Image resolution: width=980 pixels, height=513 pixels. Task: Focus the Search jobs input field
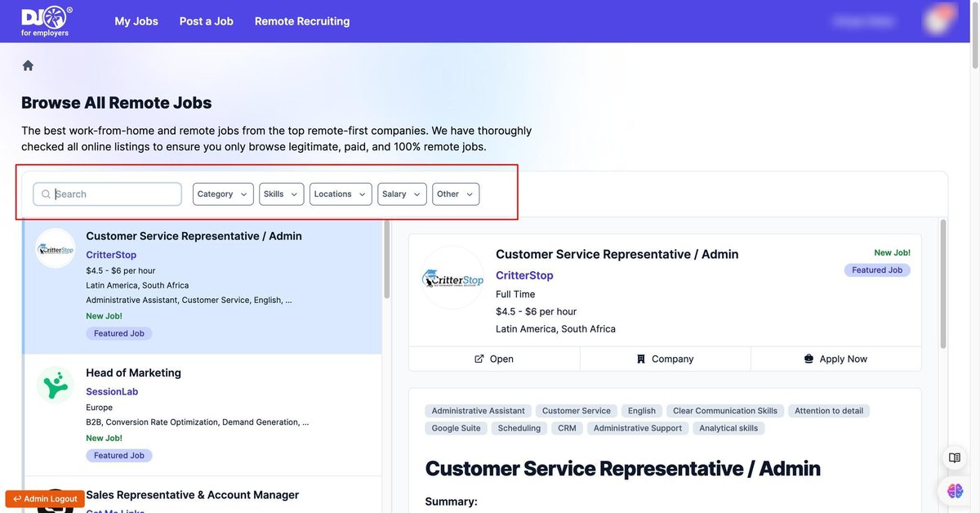point(108,194)
